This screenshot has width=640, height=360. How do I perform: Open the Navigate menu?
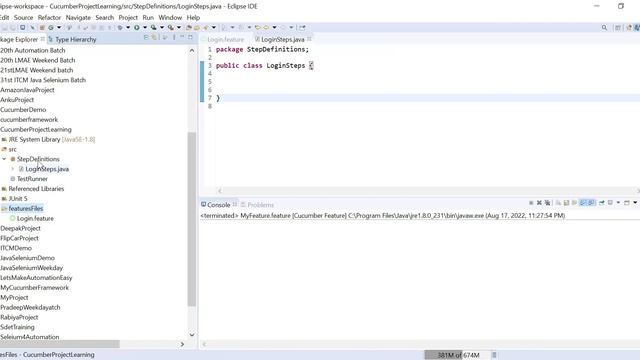78,18
